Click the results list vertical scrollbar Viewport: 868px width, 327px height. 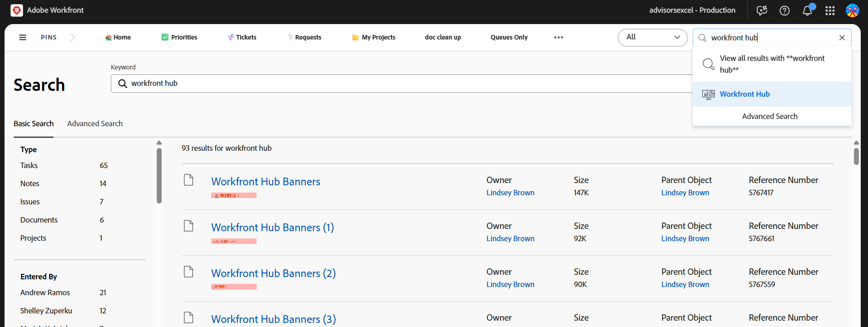[856, 157]
